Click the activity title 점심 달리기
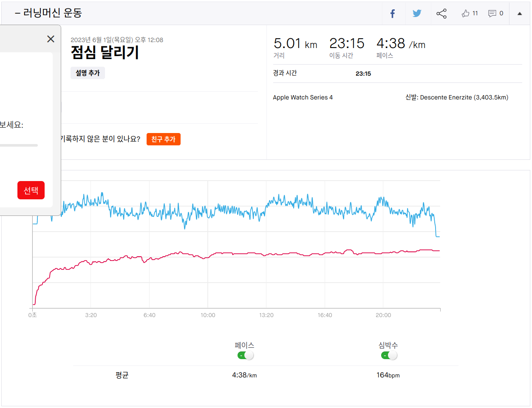This screenshot has width=532, height=408. point(105,53)
